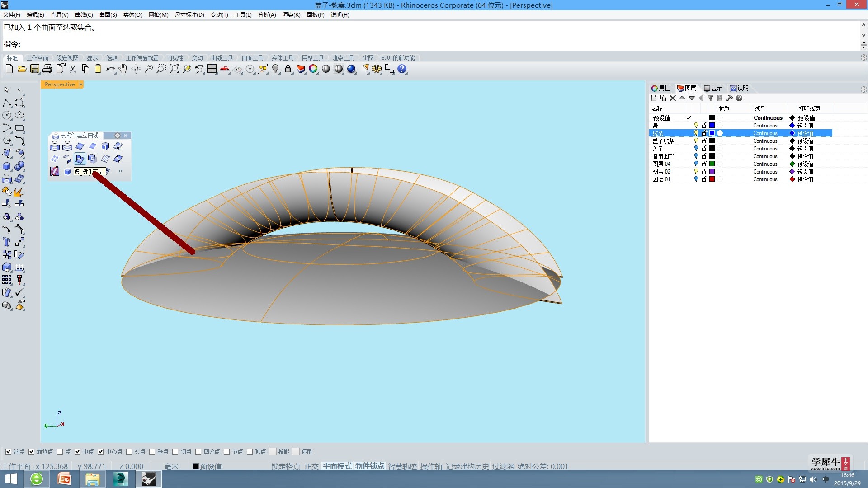Enable the 垂点 (Perpendicular) osnap checkbox
Screen dimensions: 868x488
(x=152, y=451)
